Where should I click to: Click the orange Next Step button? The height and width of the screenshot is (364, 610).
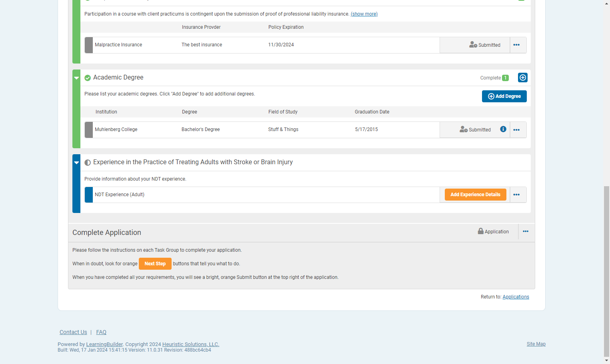tap(155, 264)
